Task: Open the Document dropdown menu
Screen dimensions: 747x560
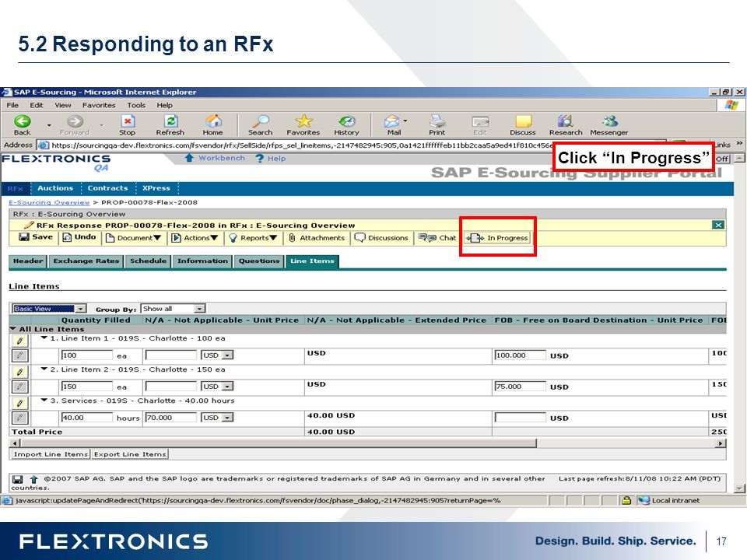Action: (133, 238)
